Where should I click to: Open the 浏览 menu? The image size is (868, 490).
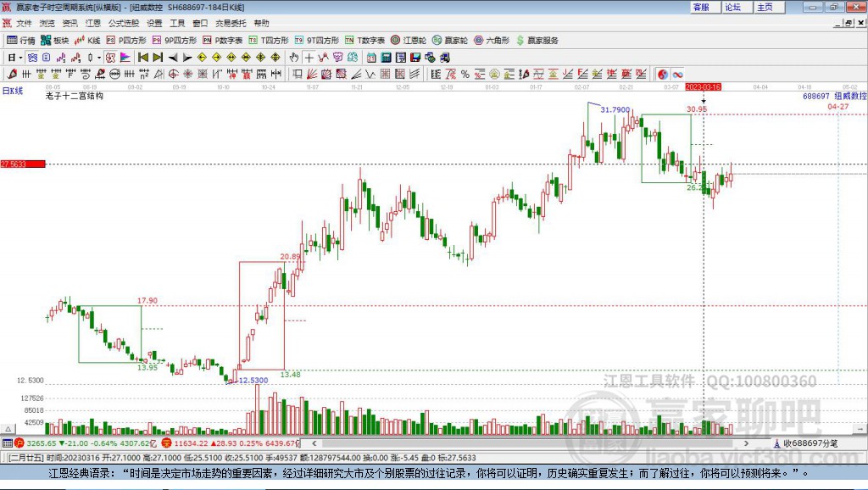coord(47,23)
